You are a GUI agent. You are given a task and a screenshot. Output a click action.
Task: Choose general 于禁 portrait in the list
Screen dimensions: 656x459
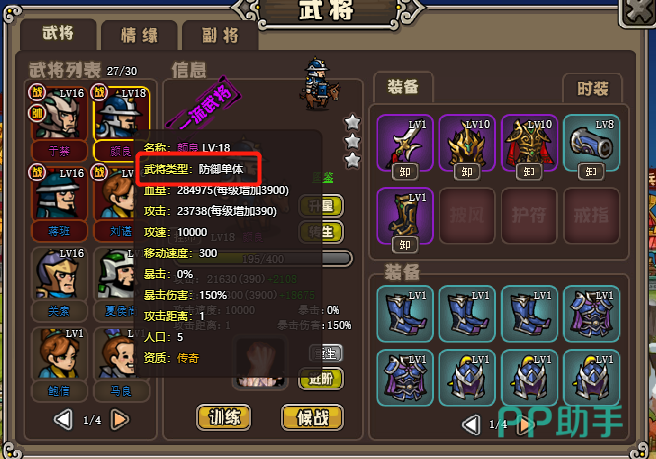[59, 113]
